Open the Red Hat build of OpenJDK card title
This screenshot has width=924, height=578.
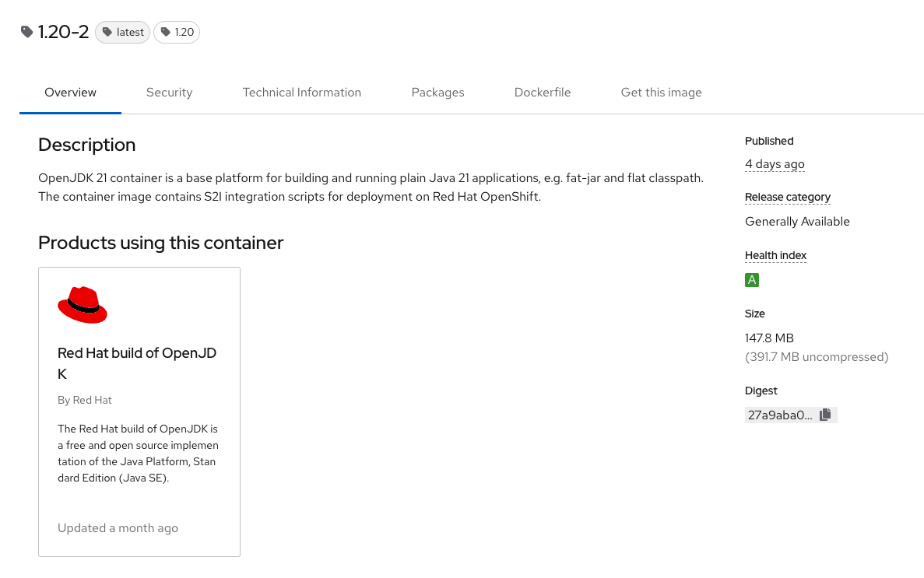click(x=137, y=363)
